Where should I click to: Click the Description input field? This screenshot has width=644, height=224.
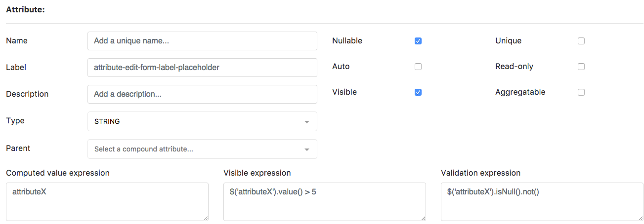point(202,94)
